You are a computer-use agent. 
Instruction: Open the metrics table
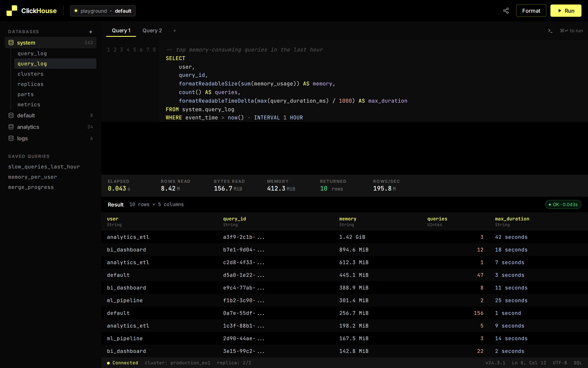click(x=55, y=104)
